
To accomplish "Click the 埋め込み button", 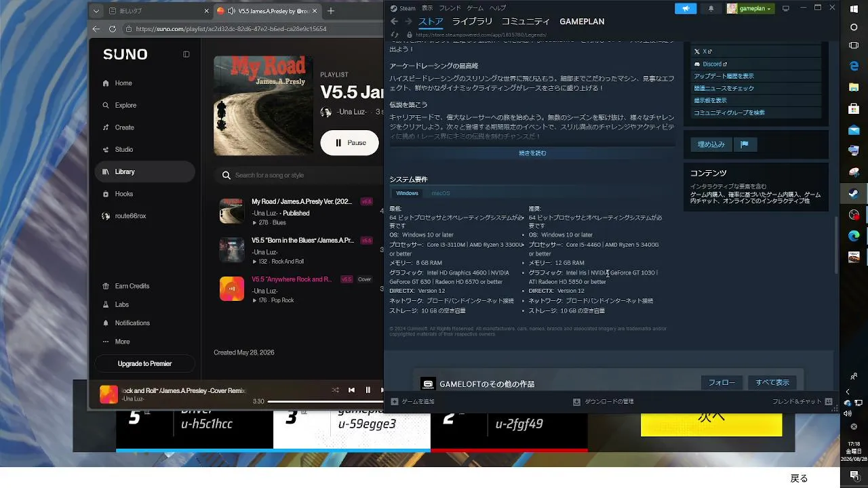I will click(711, 144).
